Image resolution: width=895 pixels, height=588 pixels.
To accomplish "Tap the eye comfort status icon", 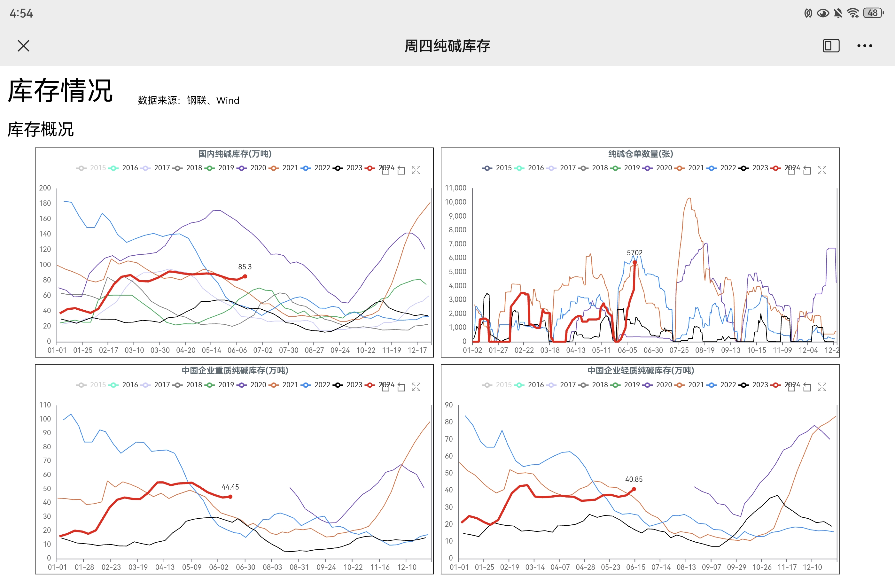I will pos(823,13).
